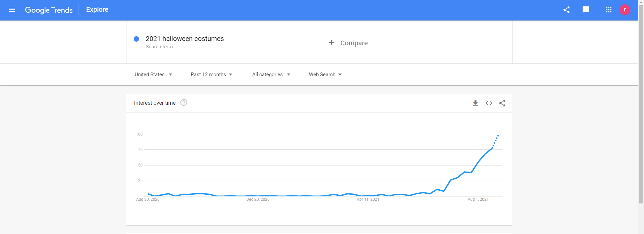Viewport: 644px width, 234px height.
Task: Expand the United States region dropdown
Action: (153, 75)
